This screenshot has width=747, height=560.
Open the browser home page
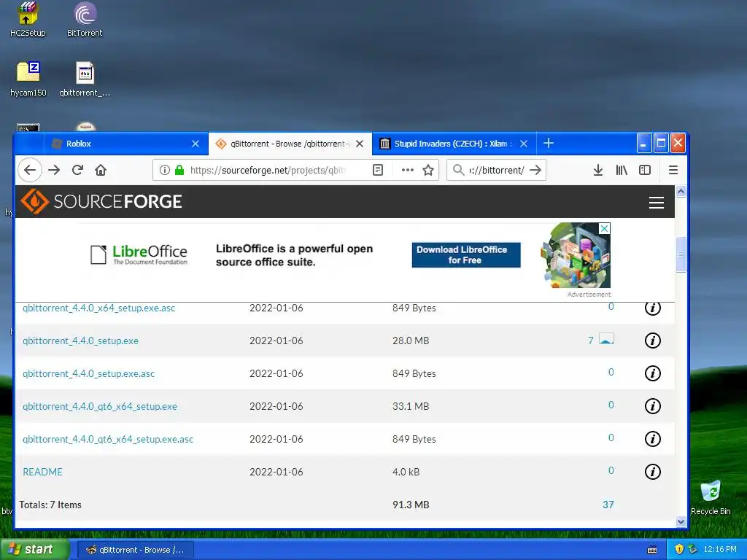click(101, 170)
